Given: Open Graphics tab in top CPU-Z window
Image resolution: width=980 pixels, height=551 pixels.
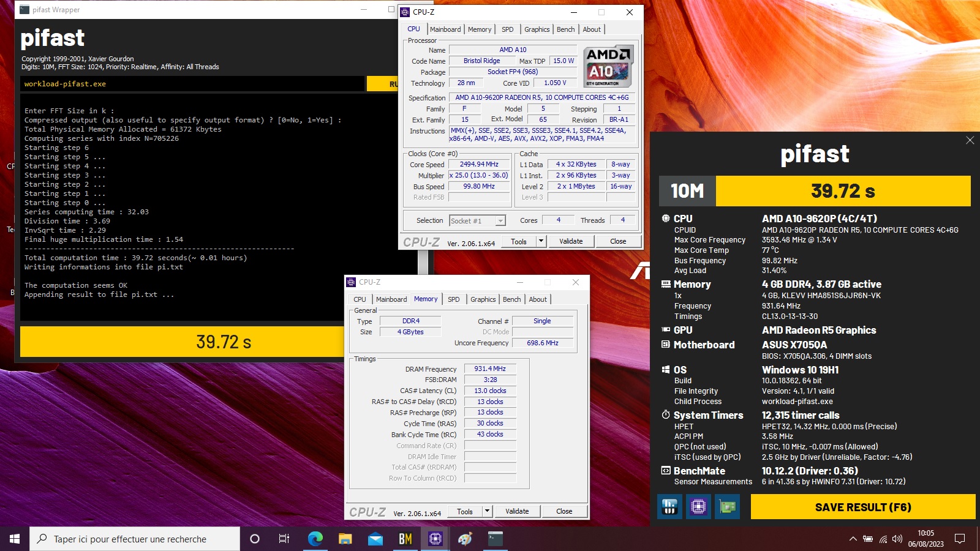Looking at the screenshot, I should pos(537,29).
